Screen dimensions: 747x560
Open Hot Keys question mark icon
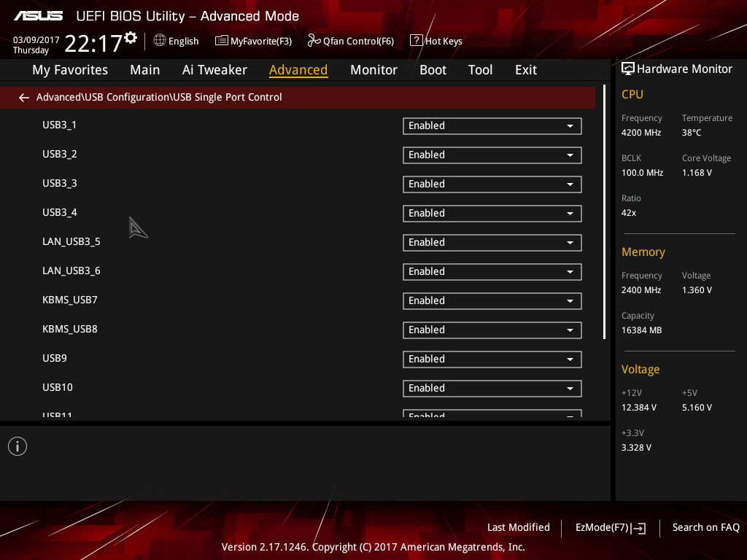click(416, 41)
